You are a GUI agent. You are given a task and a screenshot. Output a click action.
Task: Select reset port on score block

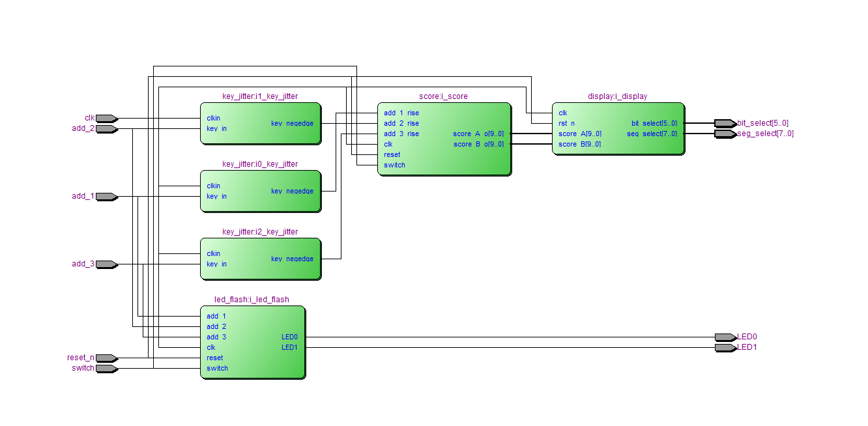coord(392,155)
